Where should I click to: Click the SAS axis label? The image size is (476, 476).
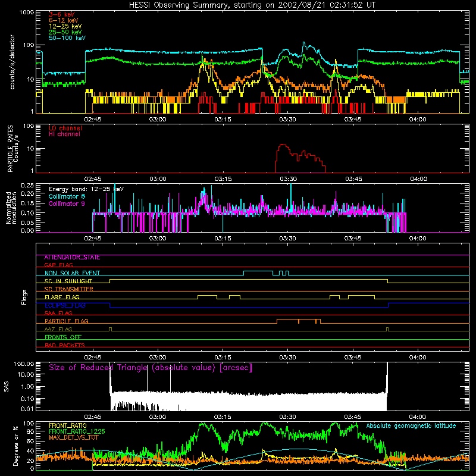click(x=7, y=387)
